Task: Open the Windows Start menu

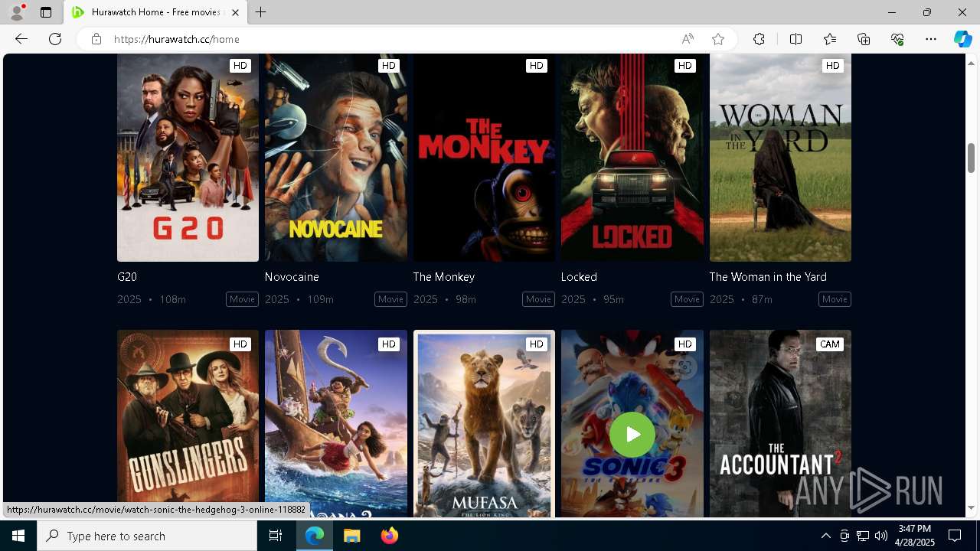Action: [18, 536]
